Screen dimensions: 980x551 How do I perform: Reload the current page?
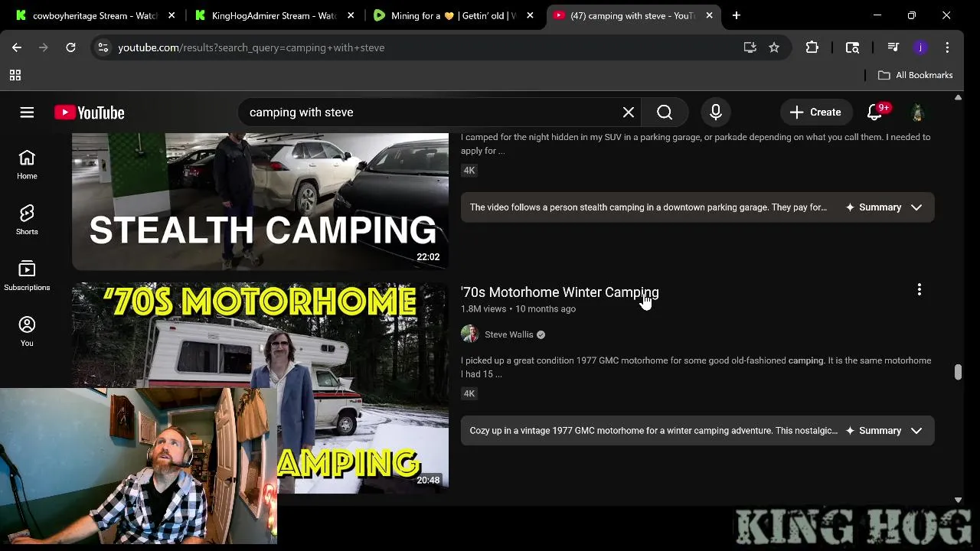pos(70,47)
